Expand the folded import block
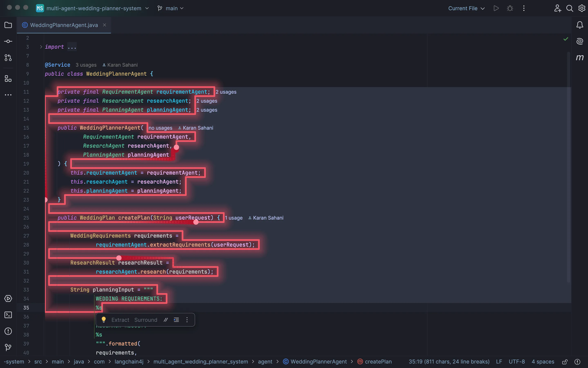This screenshot has height=368, width=588. tap(41, 47)
